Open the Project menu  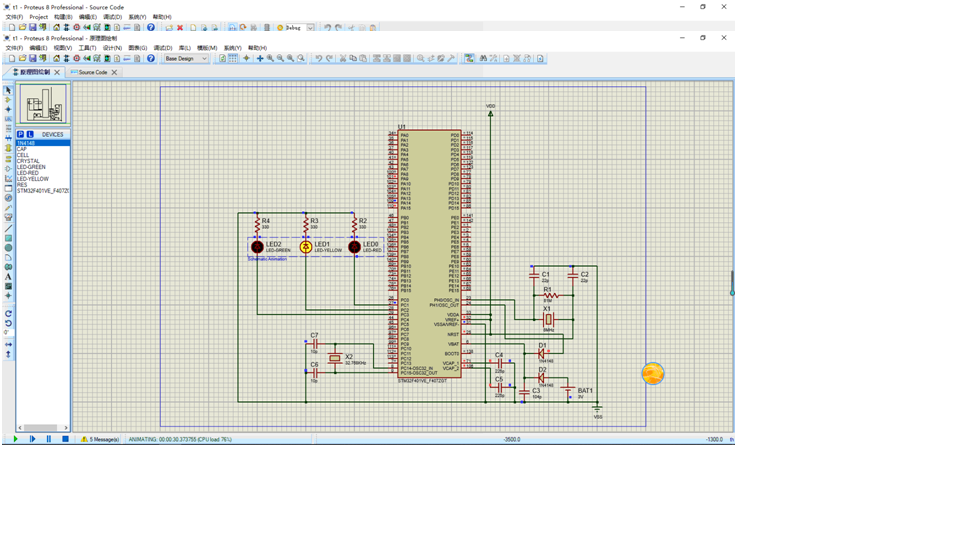(38, 17)
